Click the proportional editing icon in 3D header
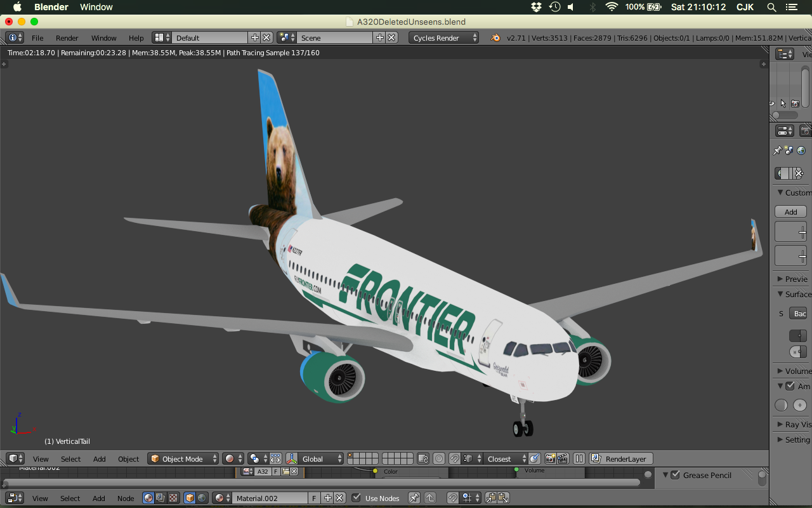This screenshot has height=508, width=812. pyautogui.click(x=439, y=458)
